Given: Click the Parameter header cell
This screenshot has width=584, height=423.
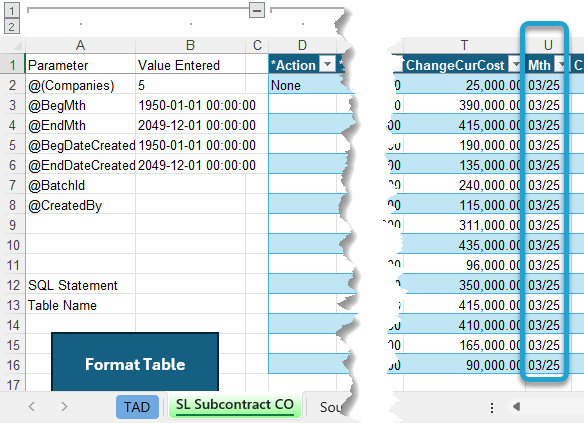Looking at the screenshot, I should pos(80,65).
